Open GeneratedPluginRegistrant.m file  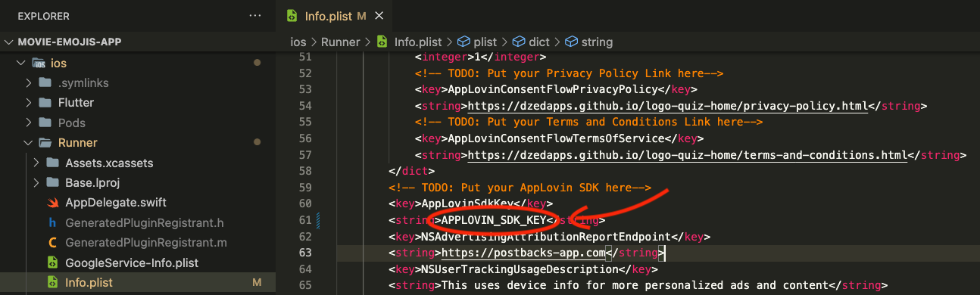click(x=146, y=243)
